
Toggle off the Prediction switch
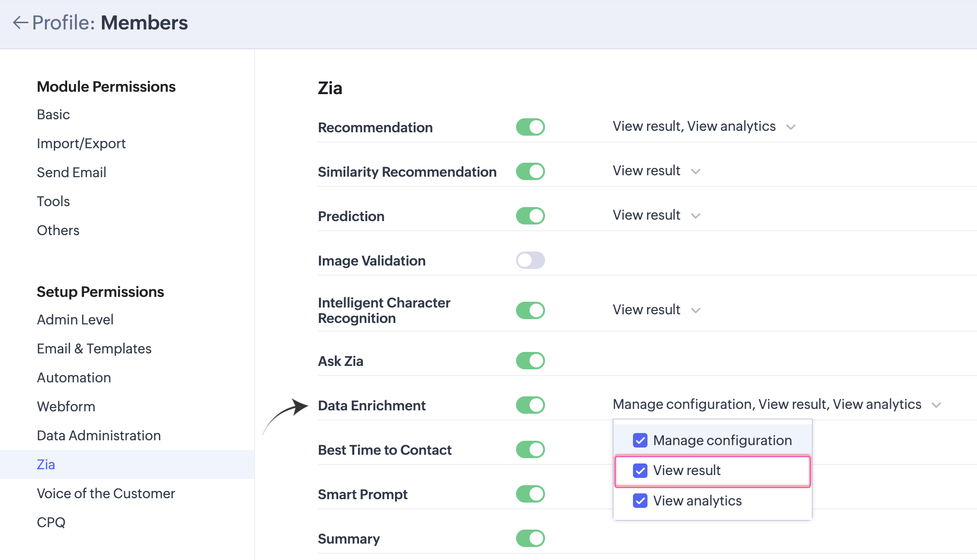point(530,216)
